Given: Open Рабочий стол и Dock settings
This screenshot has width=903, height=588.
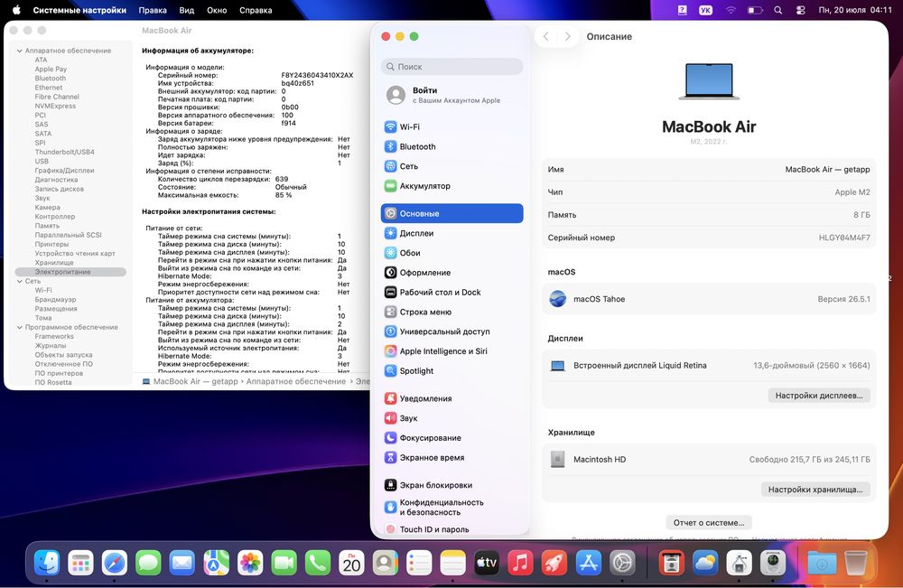Looking at the screenshot, I should coord(452,292).
